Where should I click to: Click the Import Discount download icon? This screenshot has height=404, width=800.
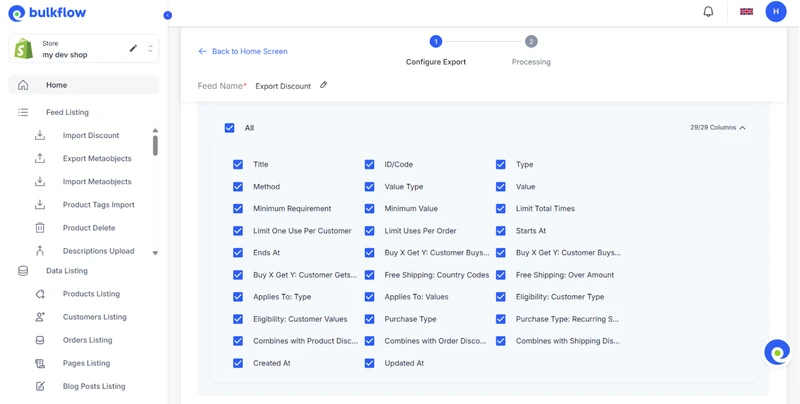[40, 135]
